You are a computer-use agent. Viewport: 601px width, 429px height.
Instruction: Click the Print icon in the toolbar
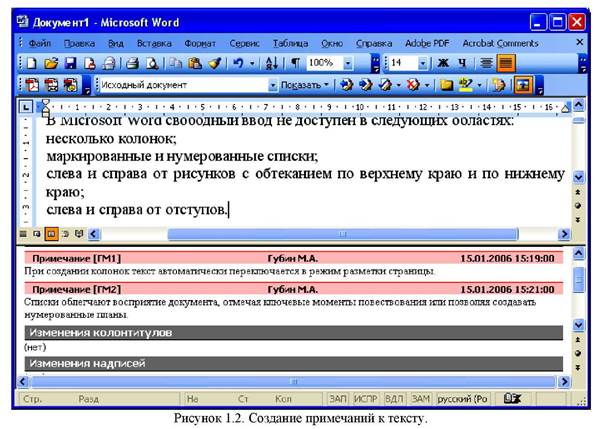[119, 63]
